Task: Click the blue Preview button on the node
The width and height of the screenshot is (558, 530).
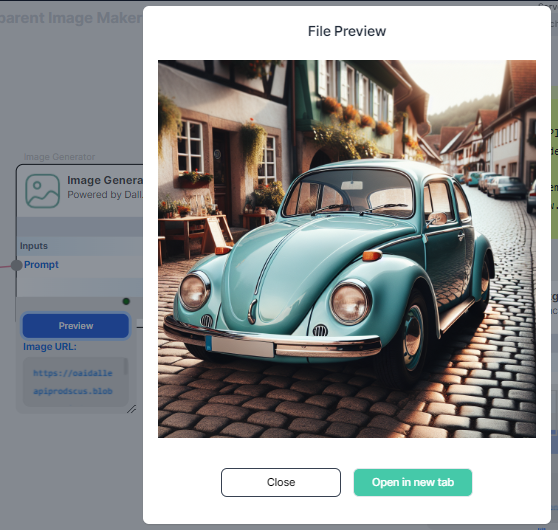Action: 75,325
